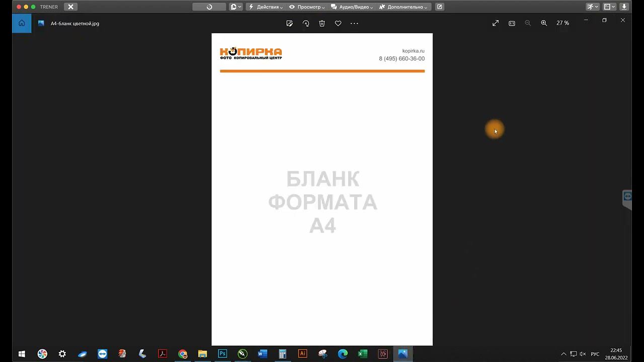Enter full screen with diagonal arrows icon
The image size is (644, 362).
click(x=496, y=23)
